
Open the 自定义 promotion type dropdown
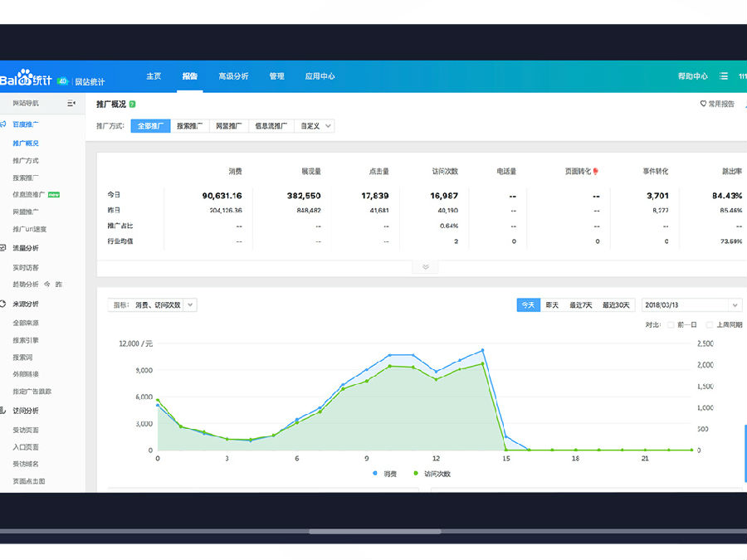(315, 126)
